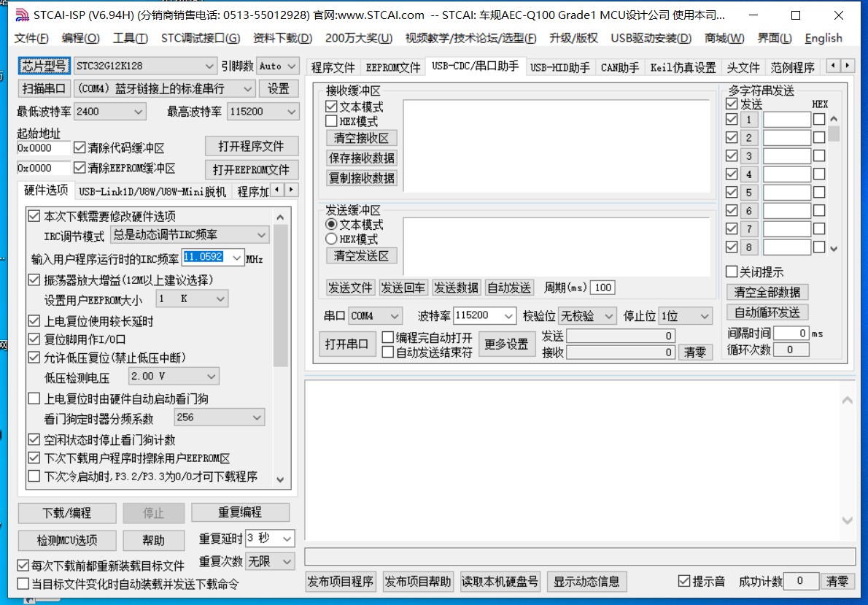Click multi-string row 3 text field

pos(786,155)
